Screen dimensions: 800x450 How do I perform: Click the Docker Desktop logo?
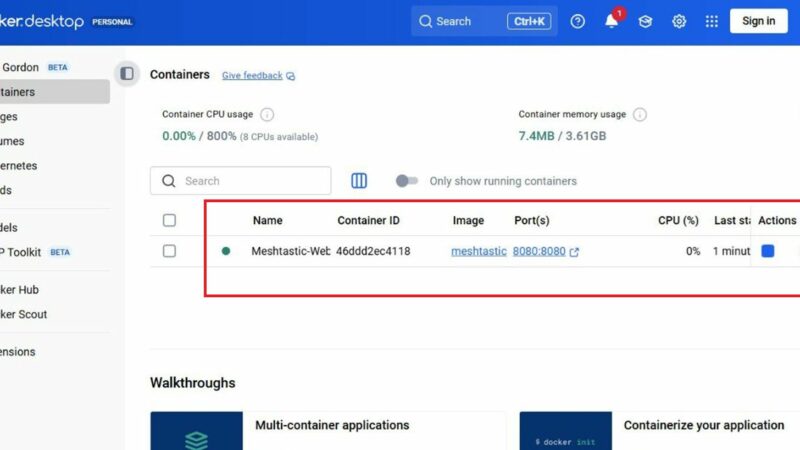42,21
